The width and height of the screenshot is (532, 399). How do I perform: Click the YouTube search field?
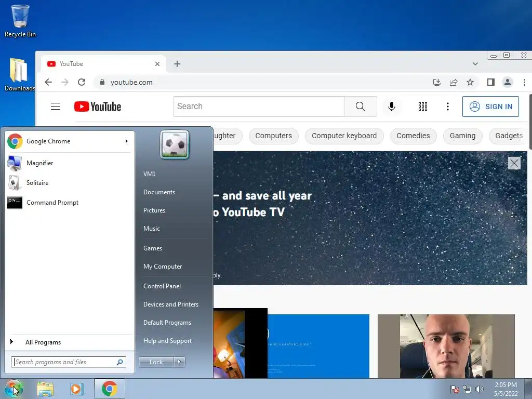click(x=259, y=107)
